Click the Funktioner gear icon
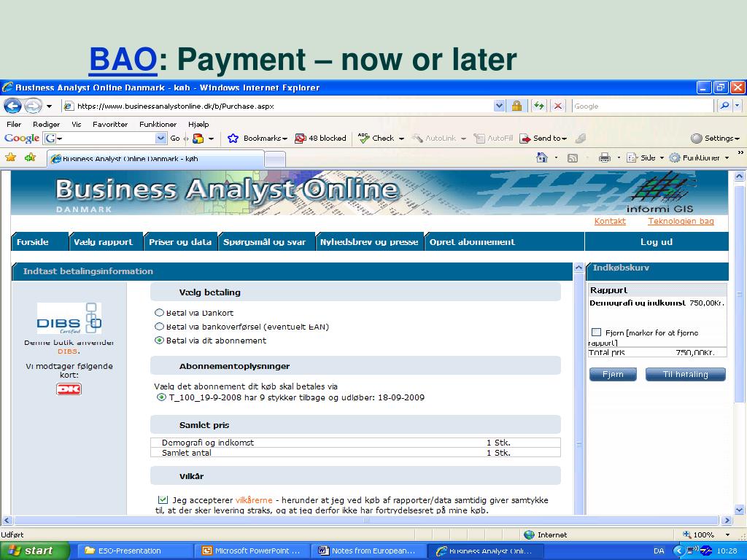 coord(675,157)
